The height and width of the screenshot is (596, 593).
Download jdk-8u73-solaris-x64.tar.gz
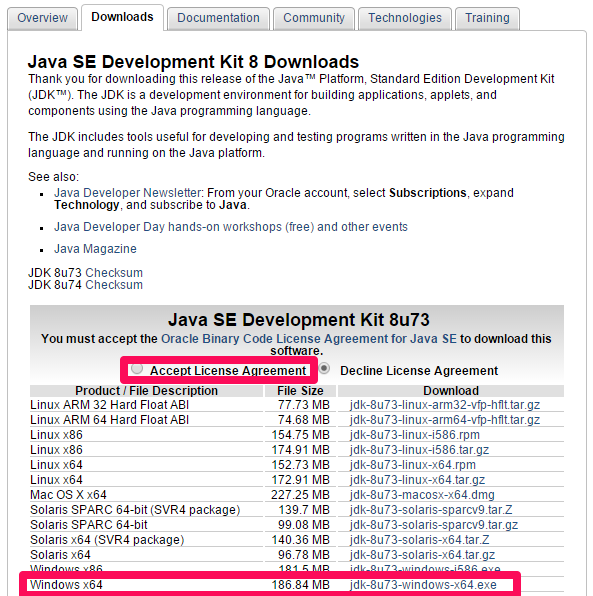click(x=422, y=555)
